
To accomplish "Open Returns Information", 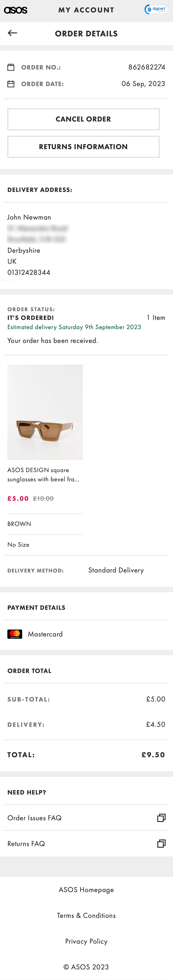I will click(x=84, y=147).
